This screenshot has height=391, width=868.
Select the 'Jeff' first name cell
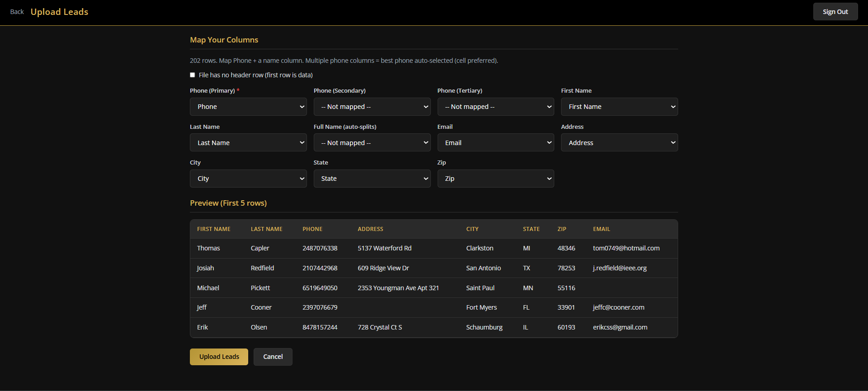click(x=202, y=307)
